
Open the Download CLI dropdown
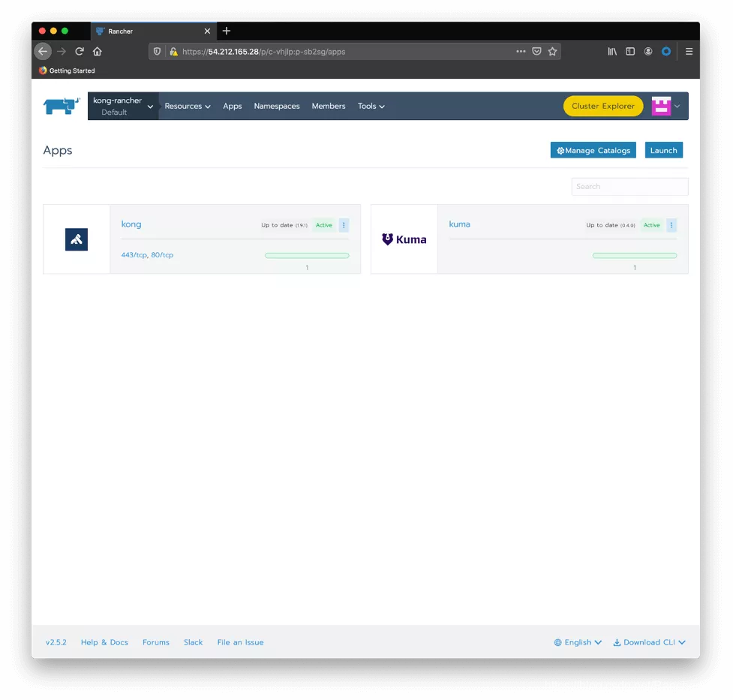pyautogui.click(x=649, y=642)
